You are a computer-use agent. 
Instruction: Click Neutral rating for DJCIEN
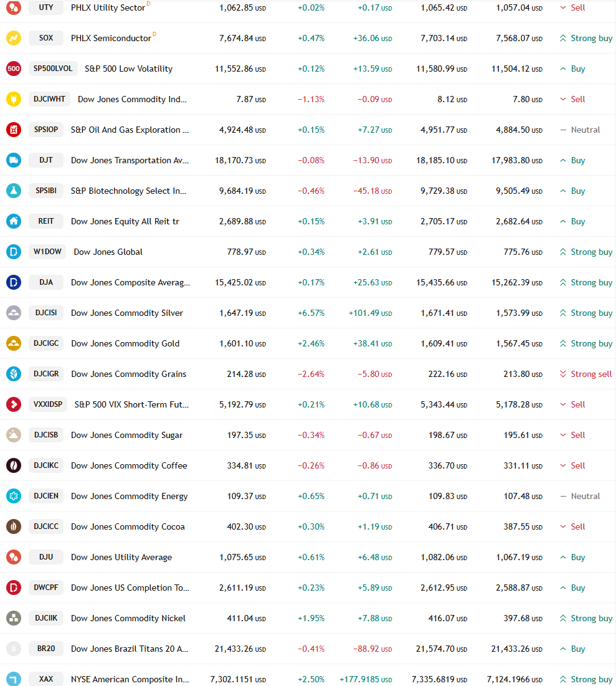tap(580, 496)
